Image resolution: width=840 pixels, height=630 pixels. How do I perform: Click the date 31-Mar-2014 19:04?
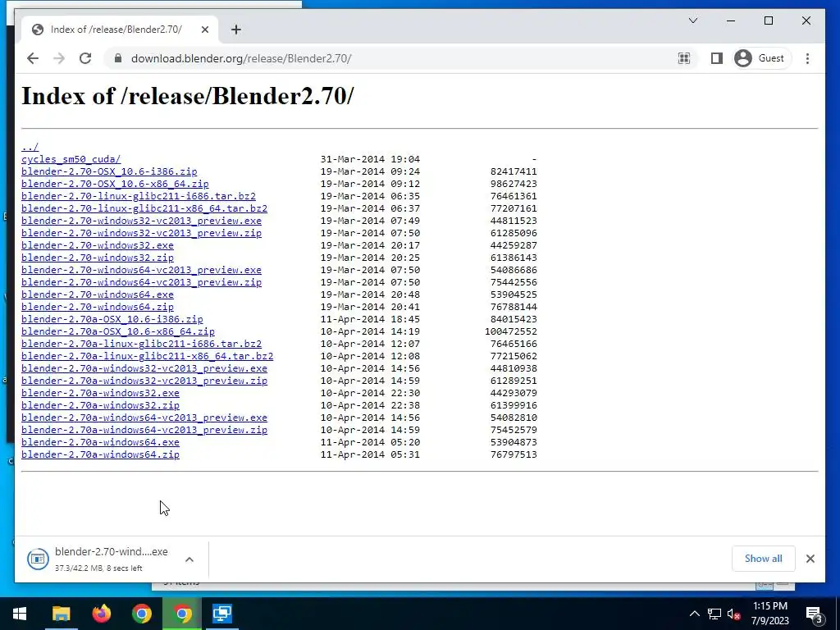370,159
